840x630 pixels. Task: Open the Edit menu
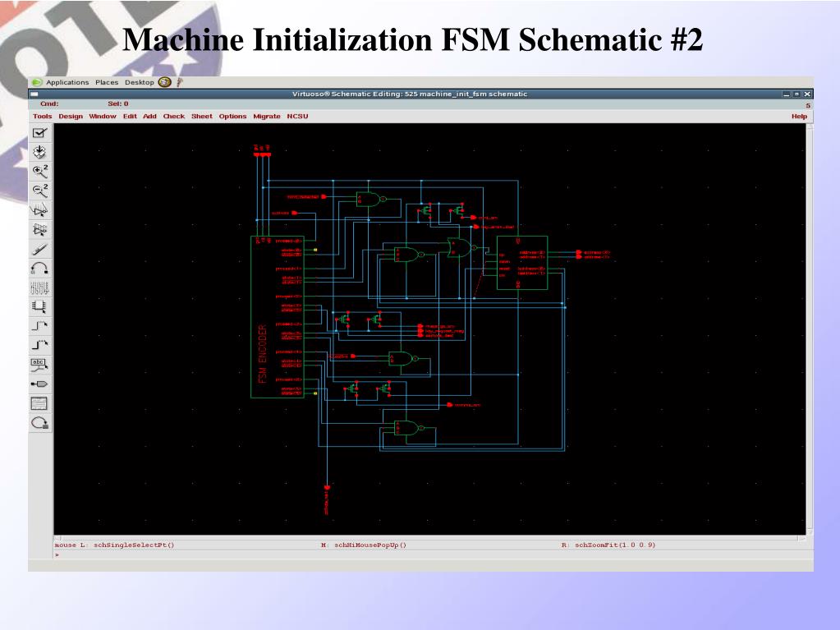click(x=130, y=117)
